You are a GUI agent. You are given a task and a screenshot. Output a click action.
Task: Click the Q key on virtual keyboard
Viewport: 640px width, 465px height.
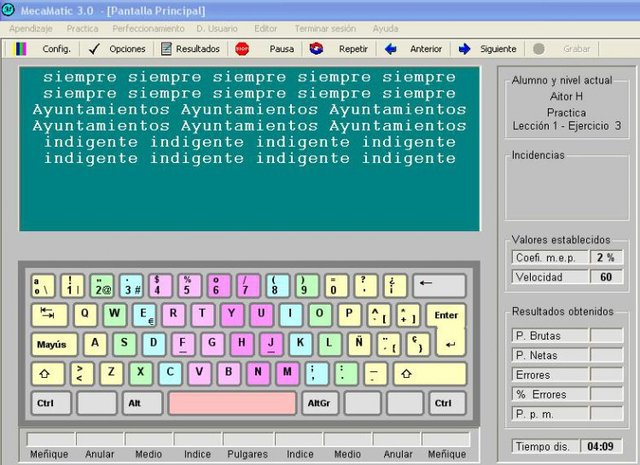[x=85, y=315]
